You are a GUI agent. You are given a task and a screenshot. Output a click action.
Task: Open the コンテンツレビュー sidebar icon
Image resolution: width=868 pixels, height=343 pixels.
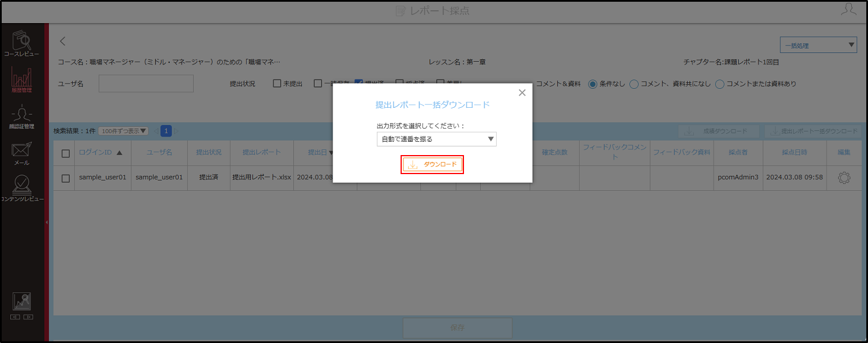pyautogui.click(x=22, y=189)
